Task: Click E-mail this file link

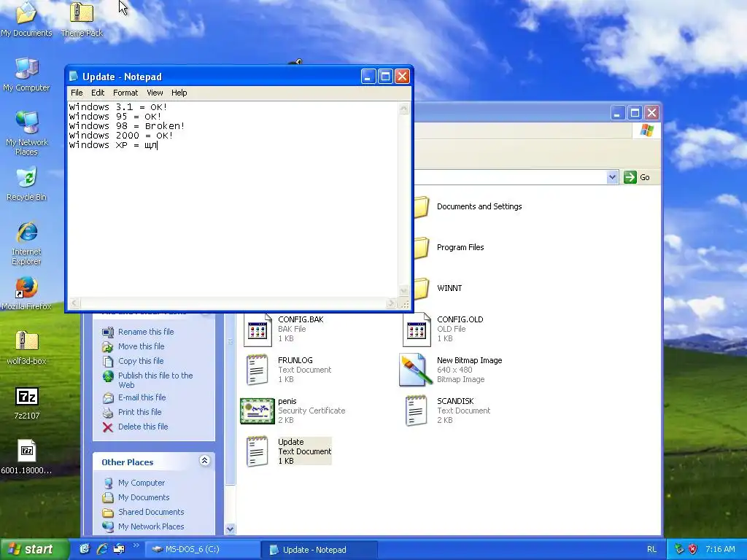Action: click(x=142, y=397)
